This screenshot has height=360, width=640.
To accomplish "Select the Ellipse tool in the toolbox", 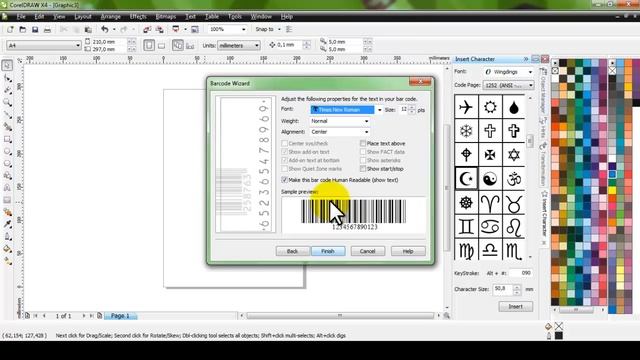I will tap(7, 151).
